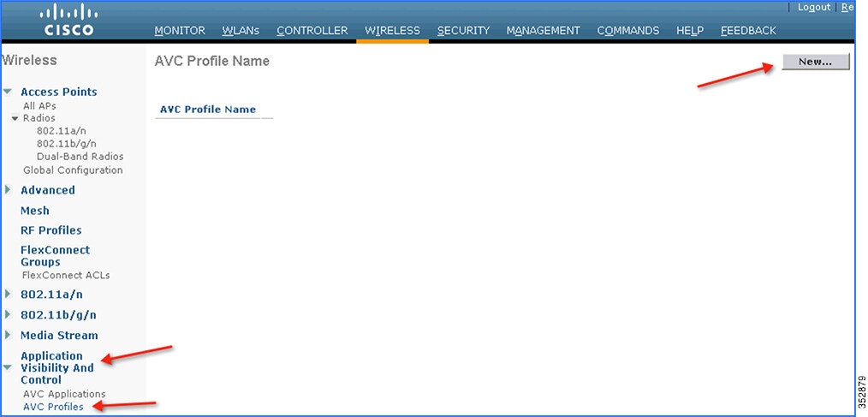Viewport: 868px width, 417px height.
Task: Open the WLANs menu
Action: [x=241, y=31]
